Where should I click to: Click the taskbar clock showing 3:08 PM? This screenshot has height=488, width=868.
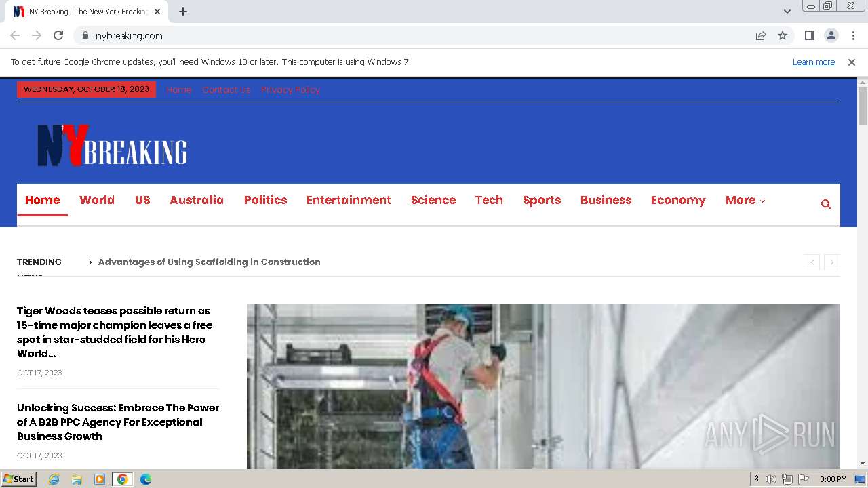click(x=833, y=479)
